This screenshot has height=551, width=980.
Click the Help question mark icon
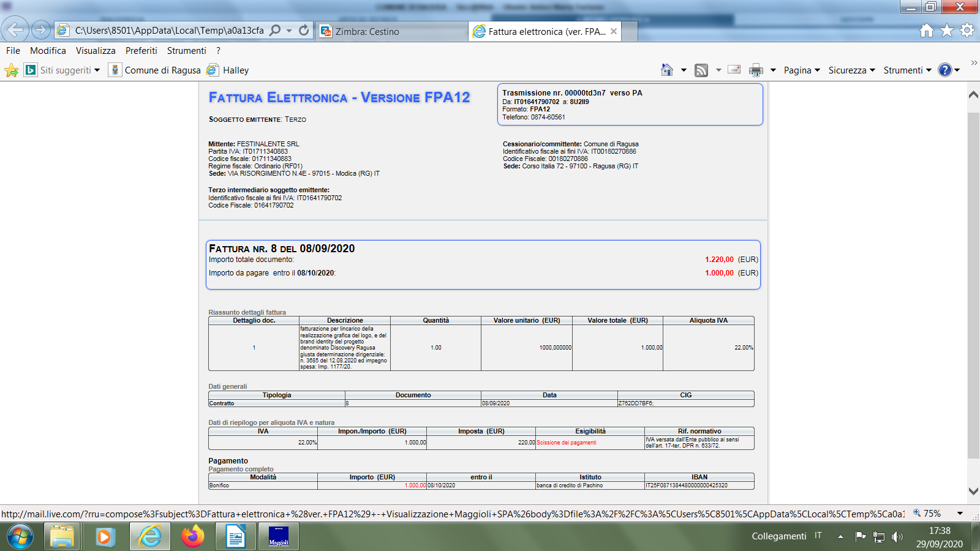click(x=945, y=70)
